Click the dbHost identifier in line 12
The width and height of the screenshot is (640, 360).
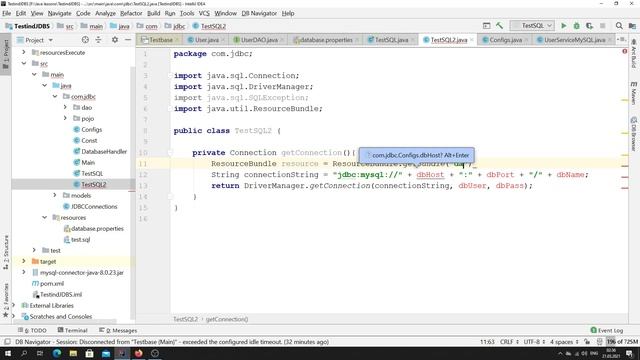tap(430, 174)
